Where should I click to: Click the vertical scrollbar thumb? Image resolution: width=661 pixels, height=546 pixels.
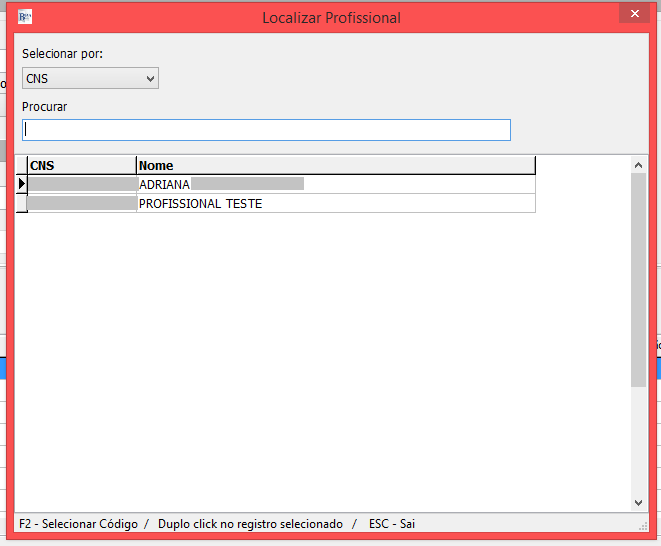tap(639, 280)
